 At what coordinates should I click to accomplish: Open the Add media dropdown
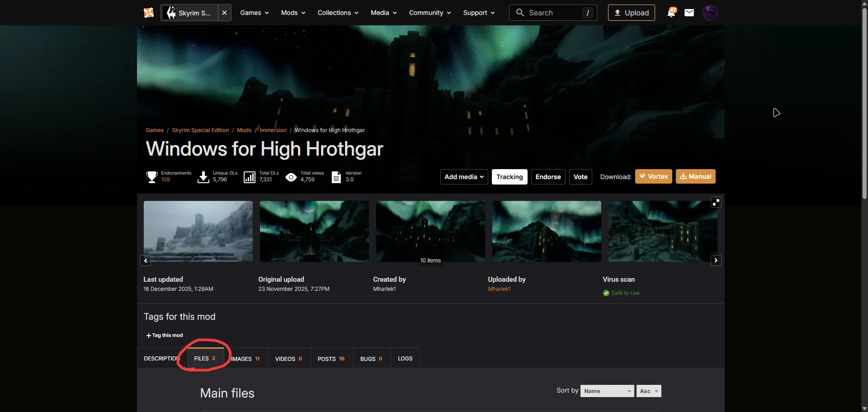[x=464, y=177]
